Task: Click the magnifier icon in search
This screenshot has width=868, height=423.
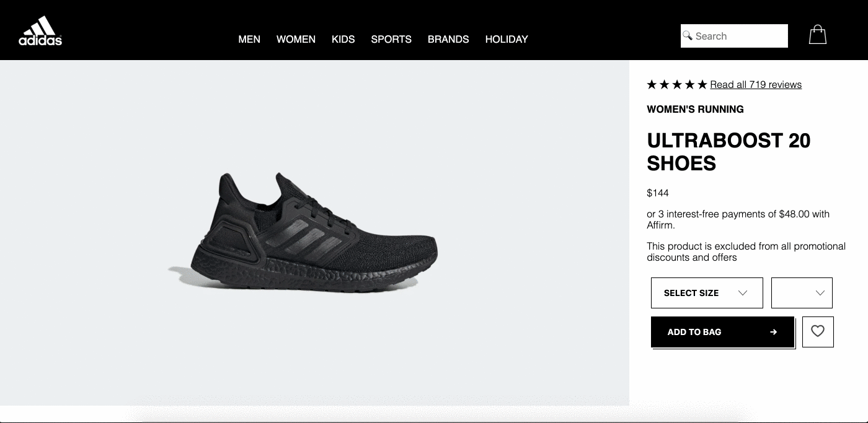Action: coord(688,36)
